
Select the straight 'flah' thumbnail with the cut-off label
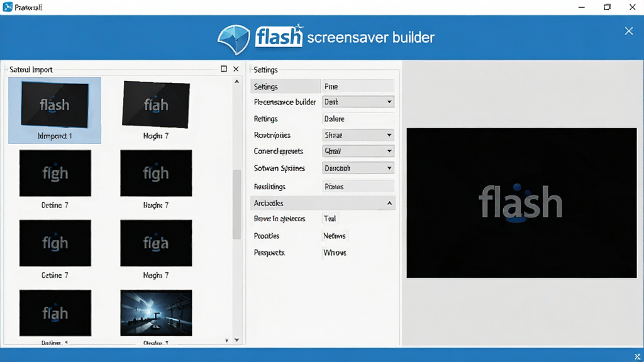coord(55,313)
